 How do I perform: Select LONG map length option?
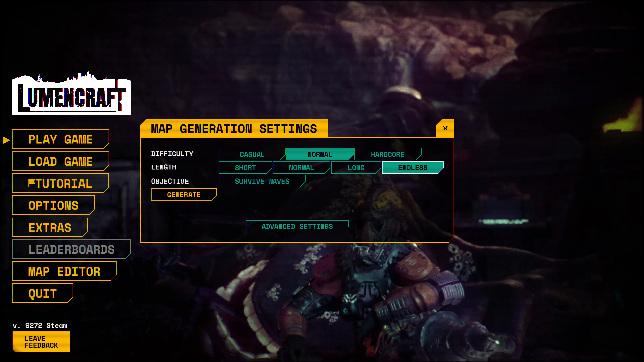(356, 167)
